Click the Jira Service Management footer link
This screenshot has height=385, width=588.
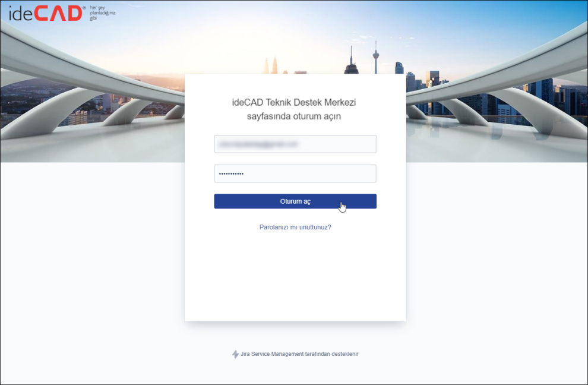(x=299, y=354)
